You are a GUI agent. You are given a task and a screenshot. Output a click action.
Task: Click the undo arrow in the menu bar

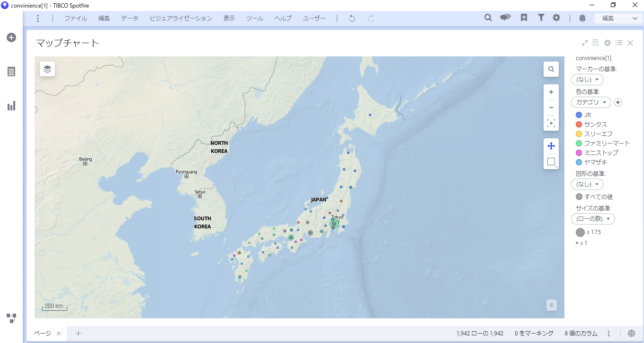(x=352, y=18)
